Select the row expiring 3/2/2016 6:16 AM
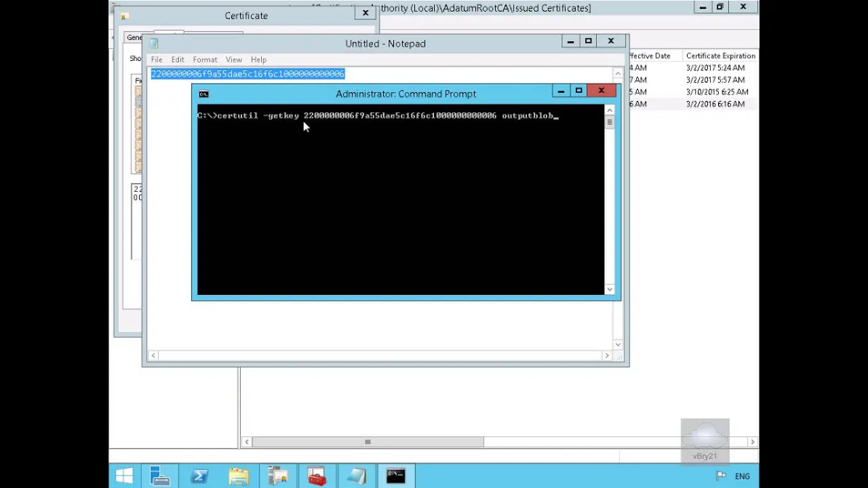Screen dimensions: 868x488 click(695, 104)
